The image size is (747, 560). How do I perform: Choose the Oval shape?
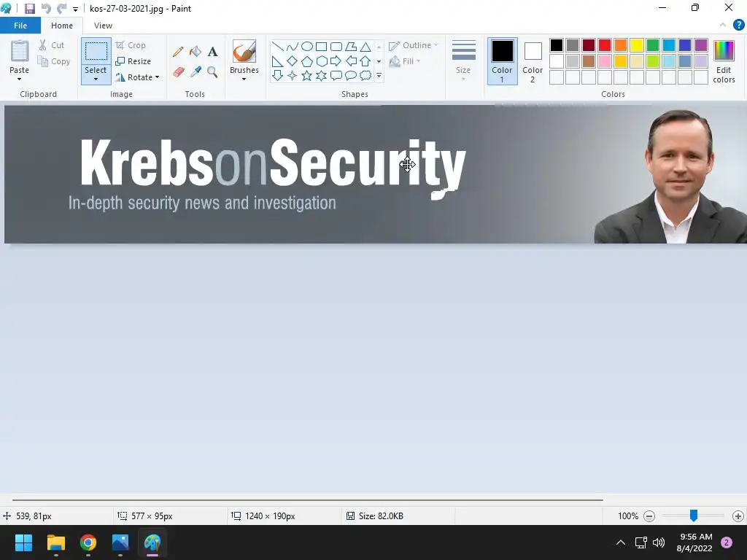pos(307,47)
